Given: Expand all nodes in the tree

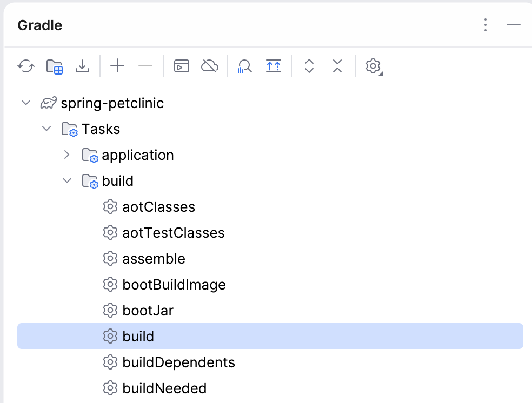Looking at the screenshot, I should [309, 66].
